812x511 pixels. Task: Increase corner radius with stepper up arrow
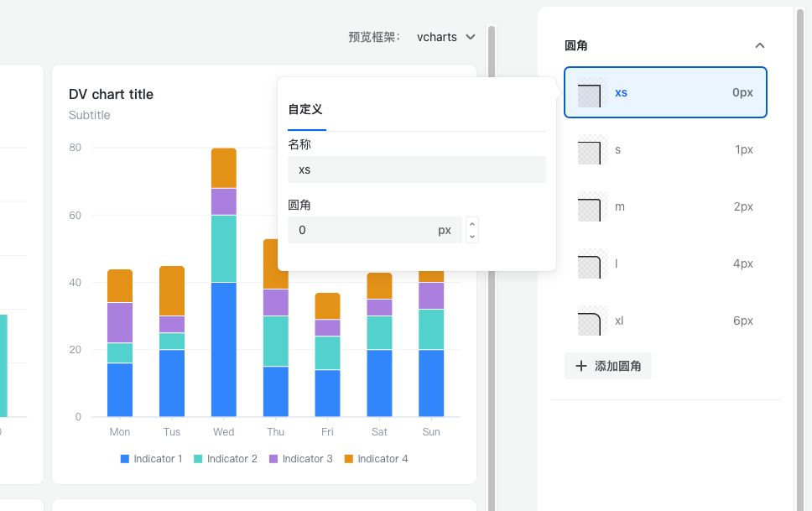pyautogui.click(x=472, y=224)
